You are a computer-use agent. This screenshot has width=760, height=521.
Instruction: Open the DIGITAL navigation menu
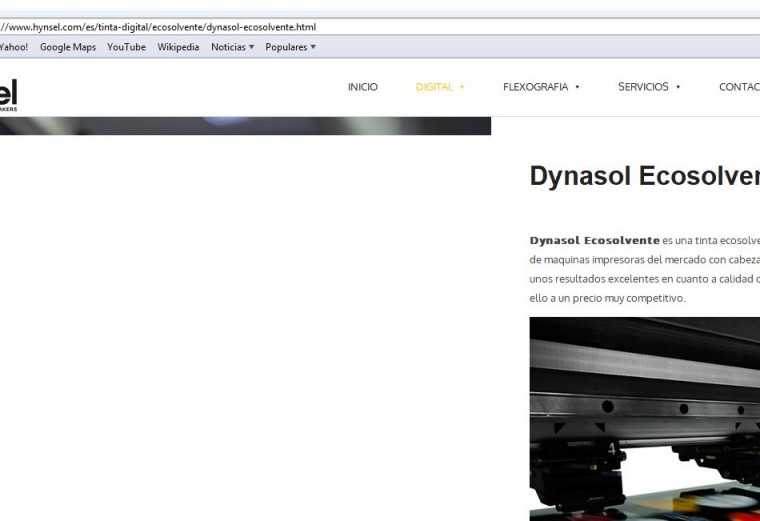[x=434, y=87]
